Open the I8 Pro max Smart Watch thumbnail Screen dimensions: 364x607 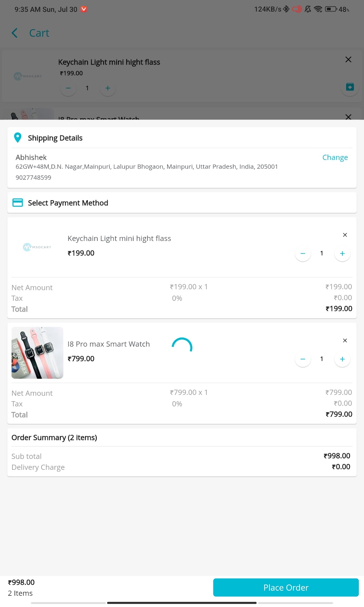[37, 353]
